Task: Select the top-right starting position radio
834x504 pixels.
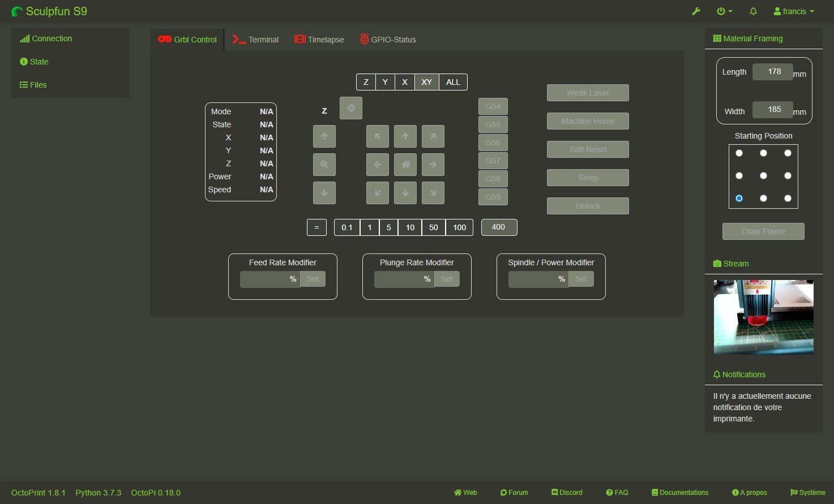Action: [788, 153]
